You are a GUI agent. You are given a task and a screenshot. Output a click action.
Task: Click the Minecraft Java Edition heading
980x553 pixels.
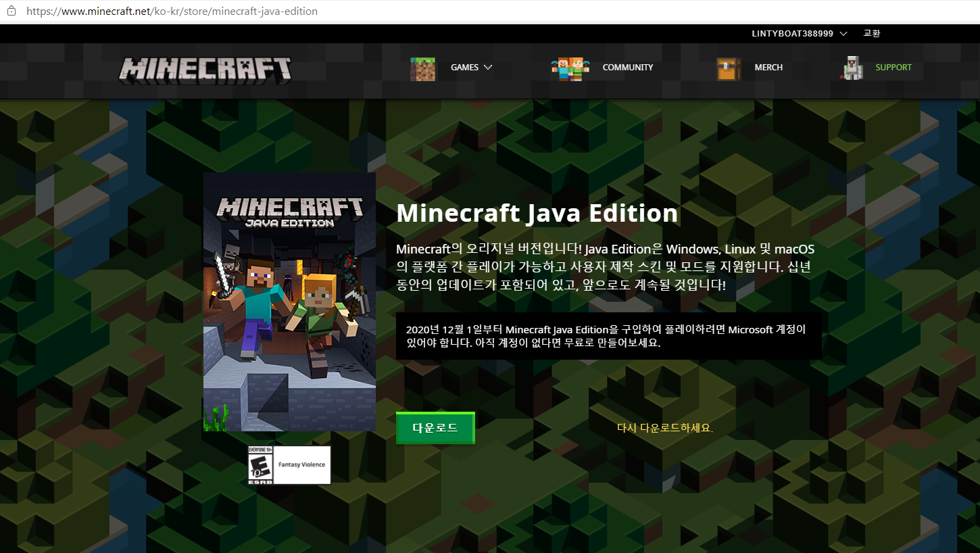(537, 213)
